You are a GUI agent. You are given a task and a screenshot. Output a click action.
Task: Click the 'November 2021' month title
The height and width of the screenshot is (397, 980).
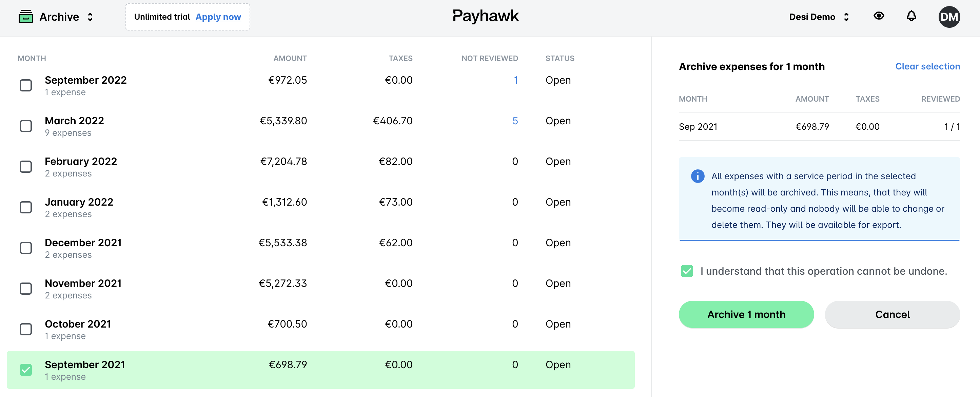[83, 284]
